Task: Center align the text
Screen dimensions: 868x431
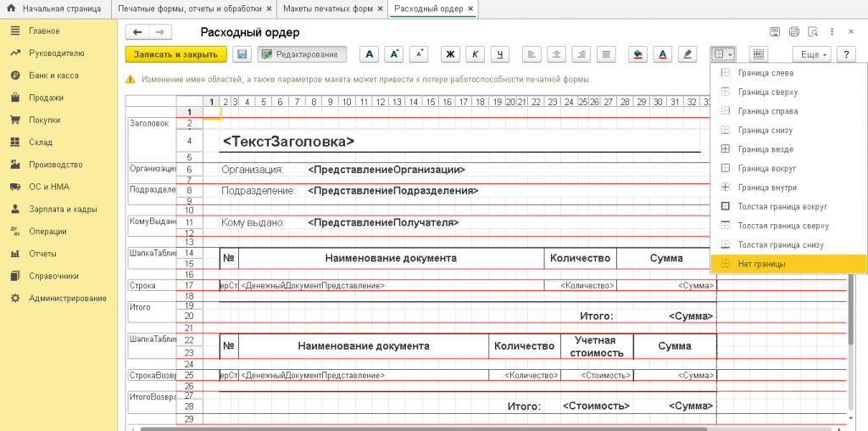Action: [x=556, y=54]
